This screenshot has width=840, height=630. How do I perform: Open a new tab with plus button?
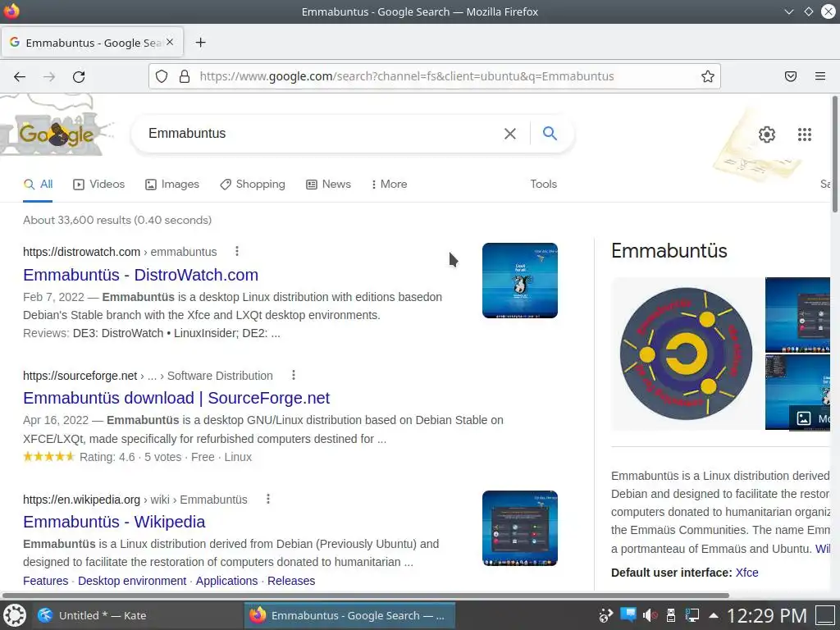click(200, 43)
